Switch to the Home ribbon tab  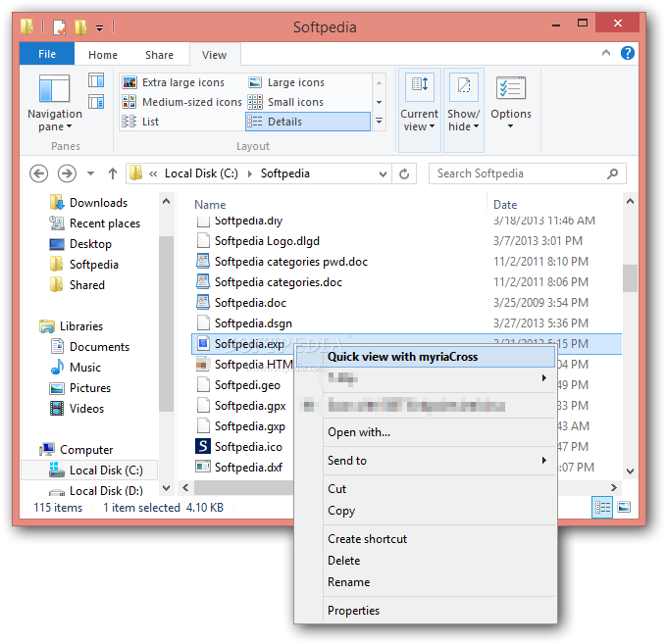coord(103,55)
